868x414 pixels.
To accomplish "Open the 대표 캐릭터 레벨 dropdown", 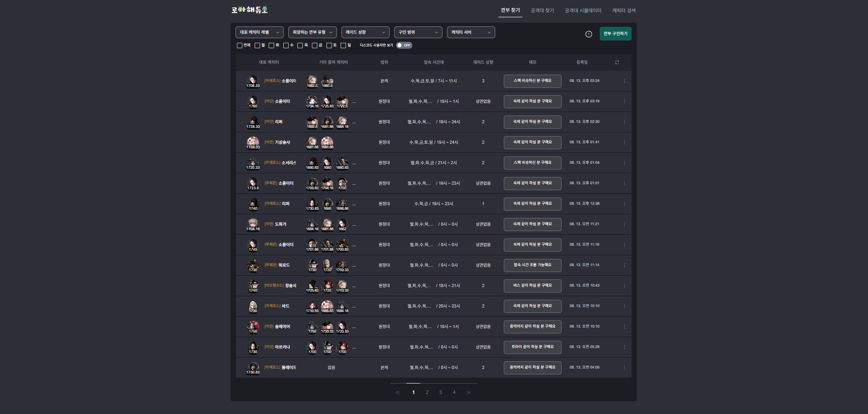I will coord(259,32).
